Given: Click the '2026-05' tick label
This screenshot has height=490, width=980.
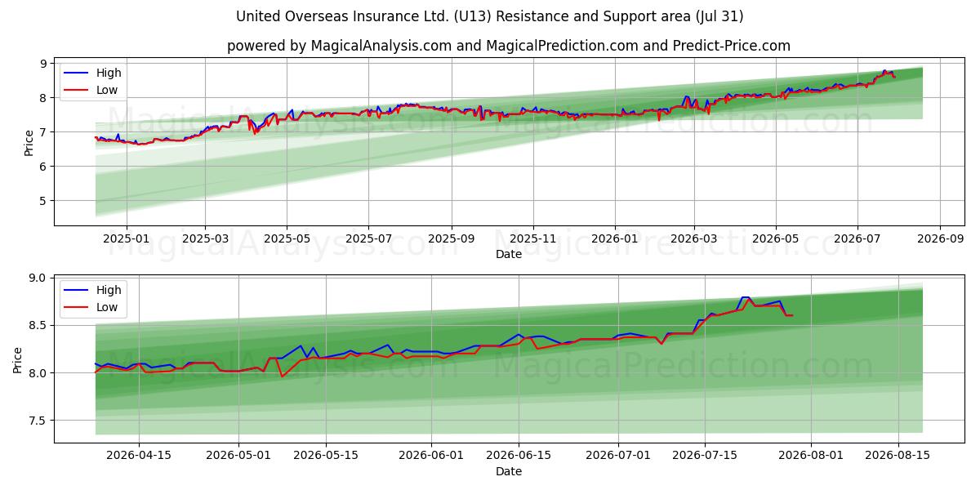Looking at the screenshot, I should click(x=775, y=238).
